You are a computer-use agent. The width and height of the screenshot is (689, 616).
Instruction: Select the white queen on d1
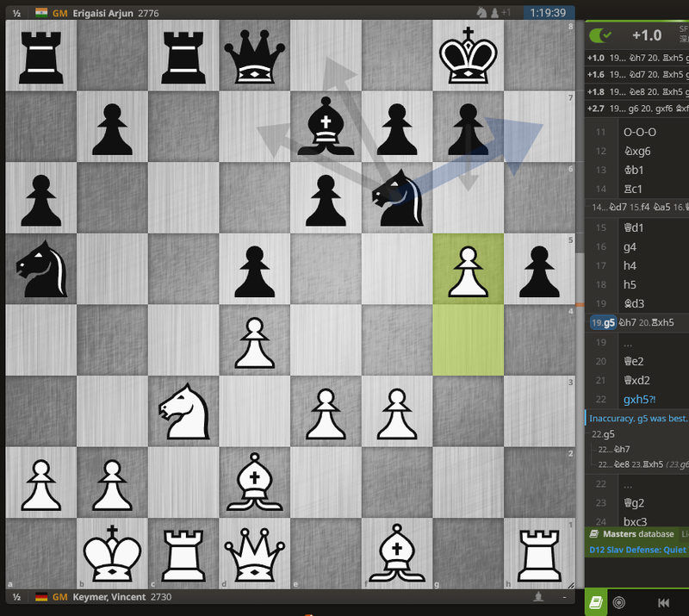(254, 554)
